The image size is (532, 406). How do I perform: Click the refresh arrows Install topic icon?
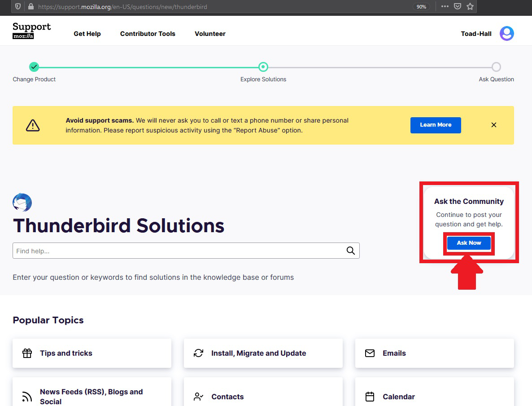pyautogui.click(x=198, y=353)
